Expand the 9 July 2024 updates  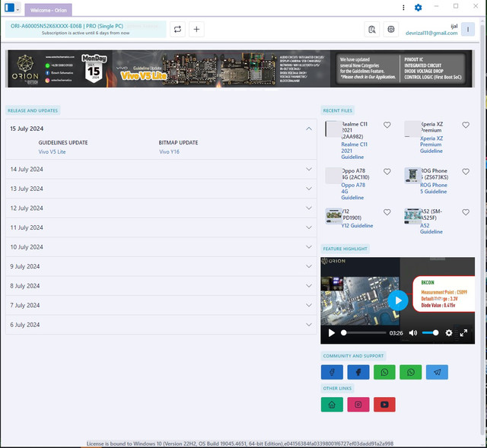coord(161,266)
